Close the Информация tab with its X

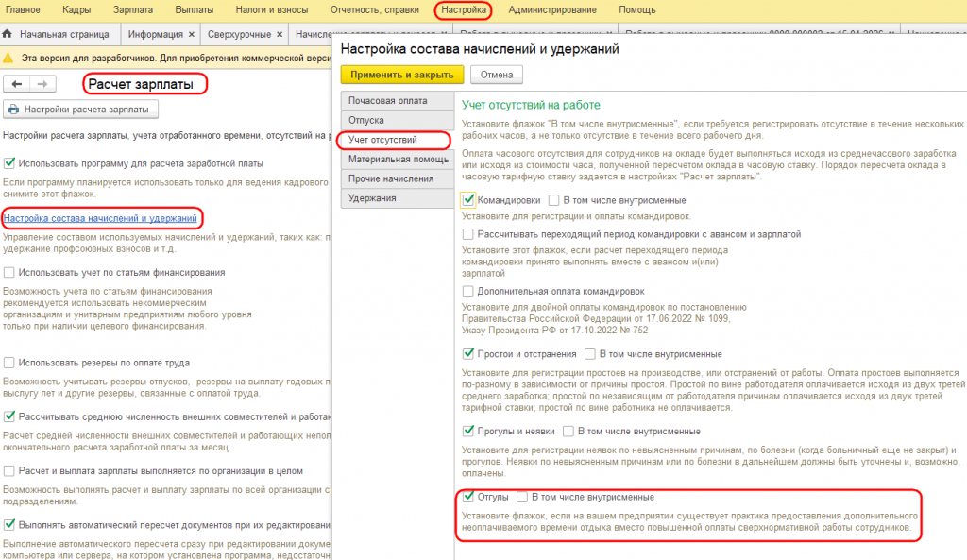coord(191,35)
